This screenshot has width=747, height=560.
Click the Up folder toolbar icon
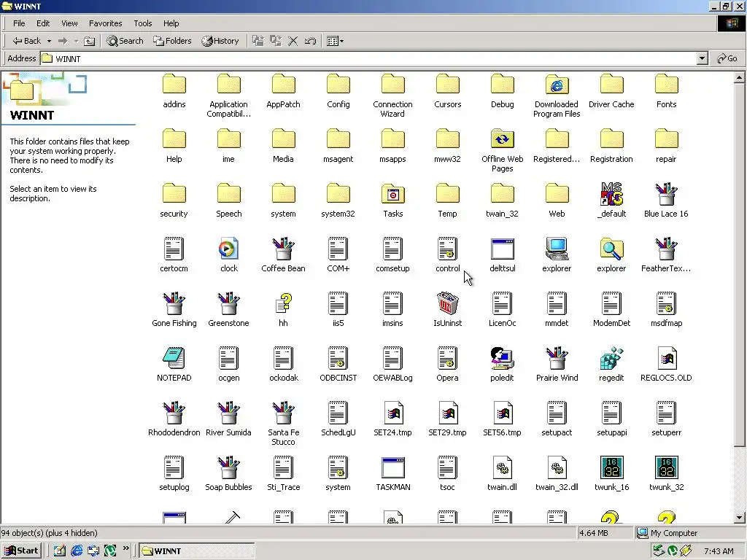(x=89, y=41)
